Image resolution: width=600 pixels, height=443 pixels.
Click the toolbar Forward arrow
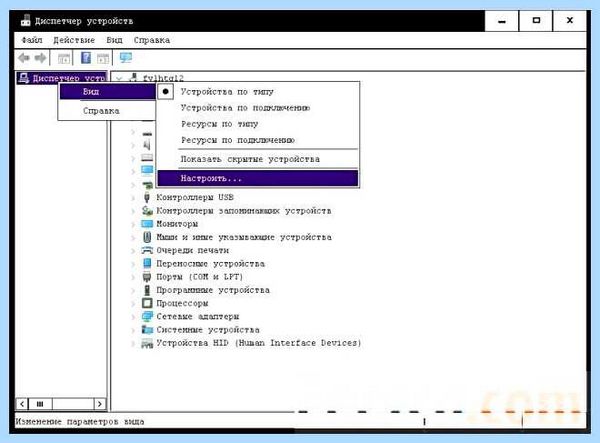click(x=40, y=58)
